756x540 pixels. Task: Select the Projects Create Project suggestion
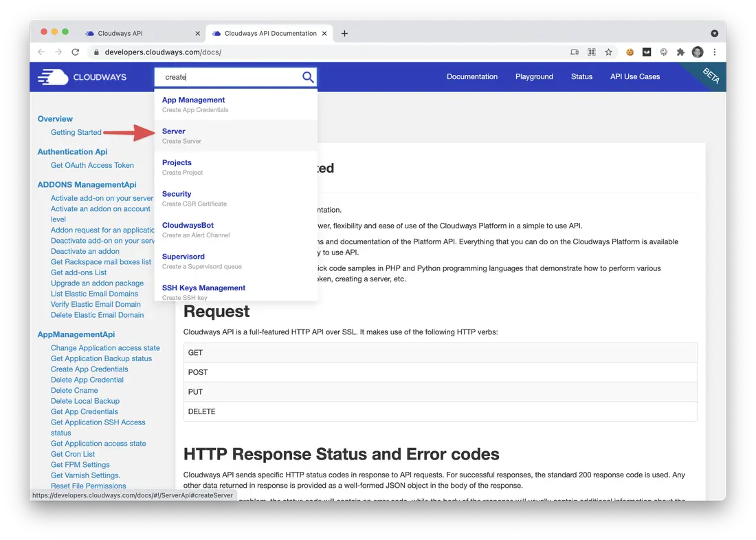tap(236, 167)
